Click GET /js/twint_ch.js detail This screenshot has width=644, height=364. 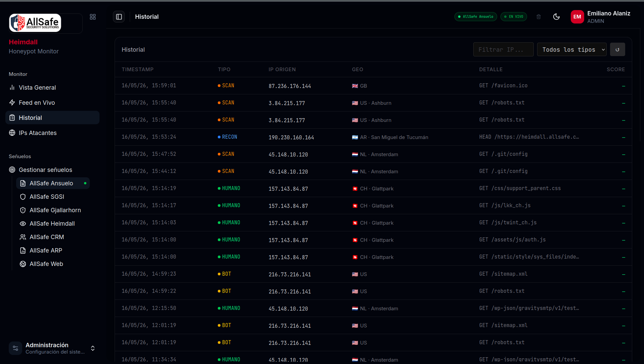coord(508,223)
